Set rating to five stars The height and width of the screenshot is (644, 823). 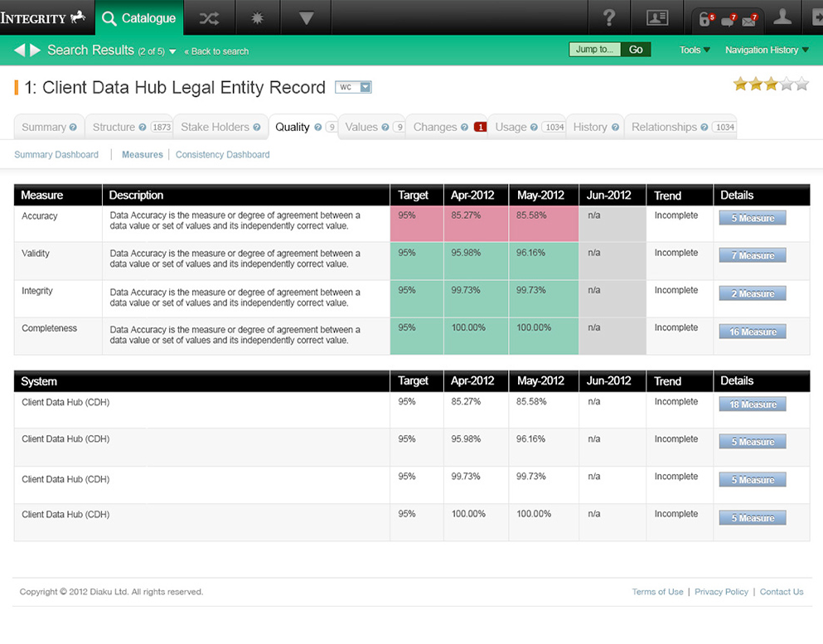click(802, 84)
